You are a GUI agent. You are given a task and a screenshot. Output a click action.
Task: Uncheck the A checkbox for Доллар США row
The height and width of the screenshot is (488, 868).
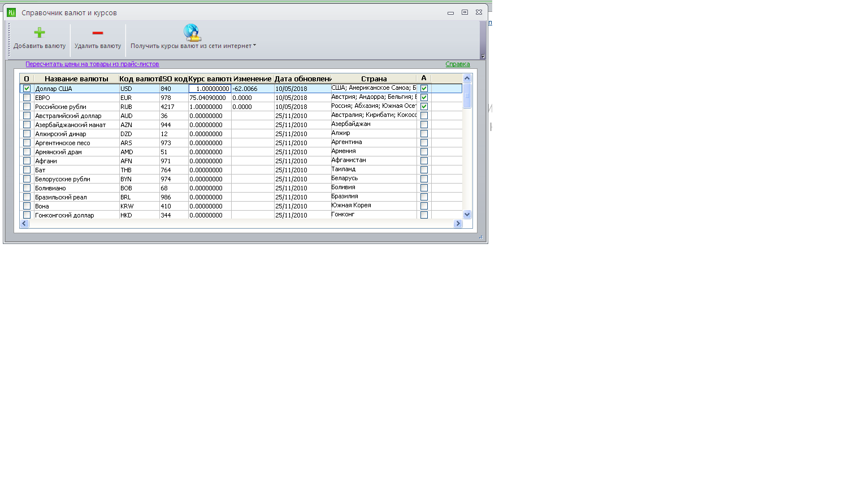pyautogui.click(x=424, y=88)
